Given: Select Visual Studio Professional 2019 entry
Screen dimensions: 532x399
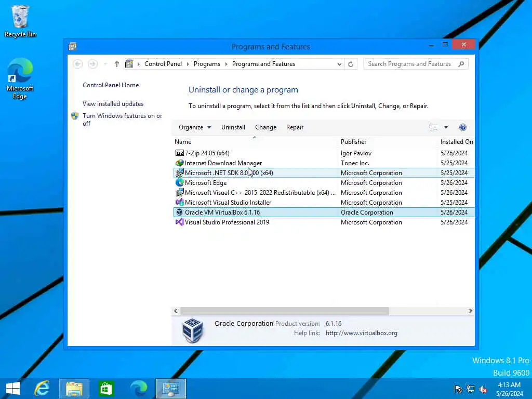Looking at the screenshot, I should [324, 222].
